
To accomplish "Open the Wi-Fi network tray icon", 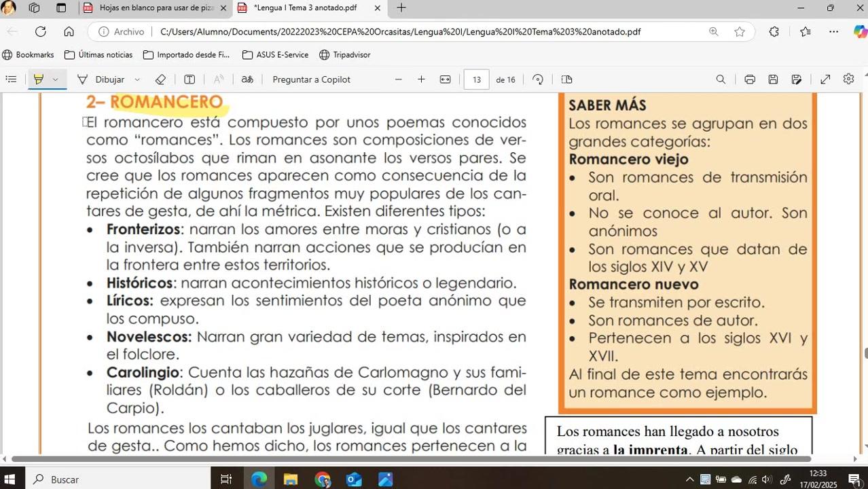I will tap(752, 479).
